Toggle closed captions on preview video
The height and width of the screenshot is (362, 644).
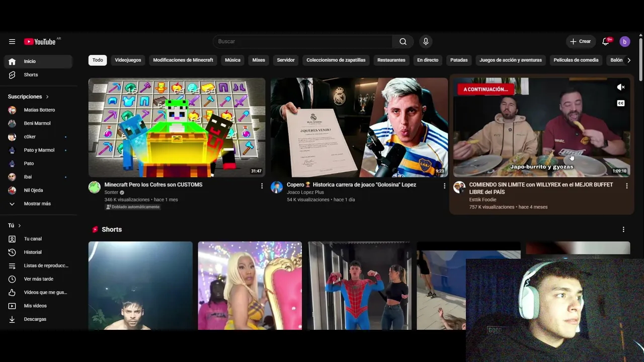621,103
